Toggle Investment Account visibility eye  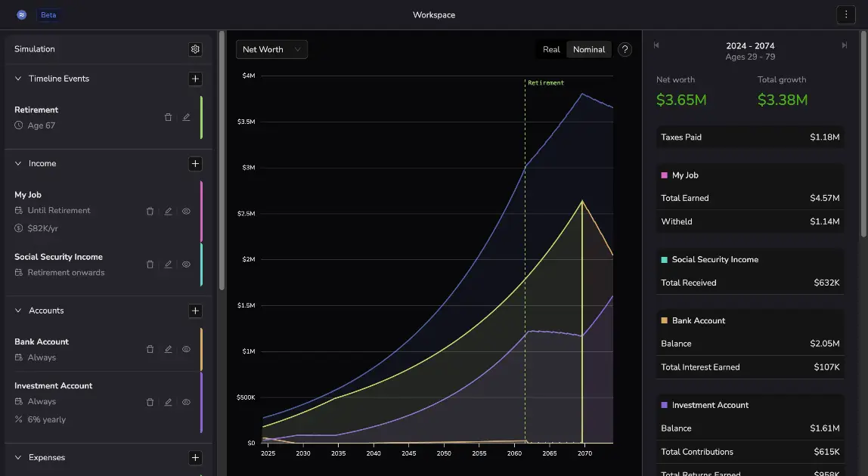186,402
